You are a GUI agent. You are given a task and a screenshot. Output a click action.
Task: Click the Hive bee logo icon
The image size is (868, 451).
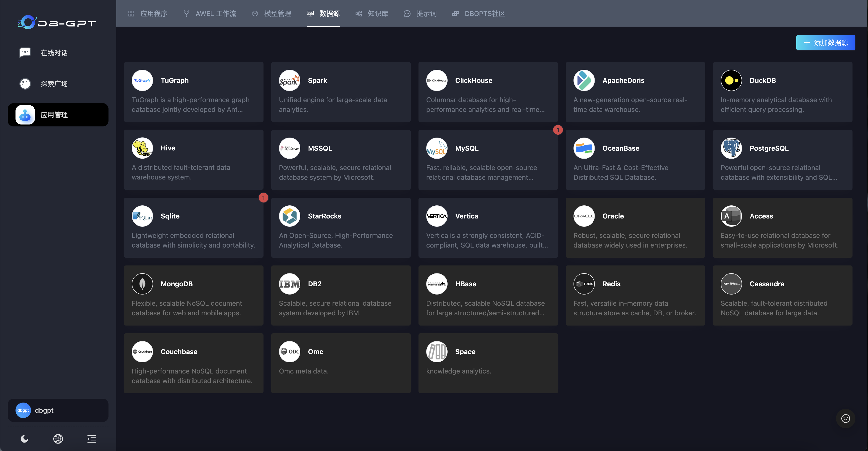point(142,148)
